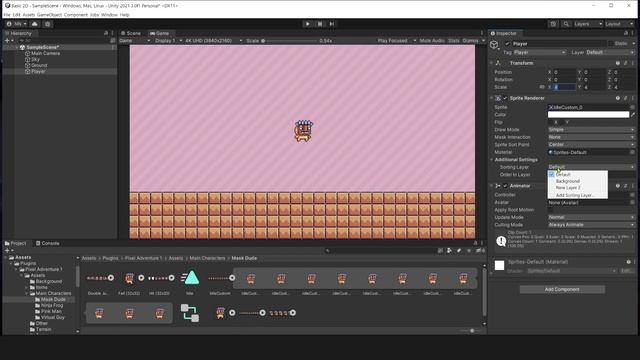Open the Mask Interaction dropdown
The height and width of the screenshot is (360, 640).
591,137
